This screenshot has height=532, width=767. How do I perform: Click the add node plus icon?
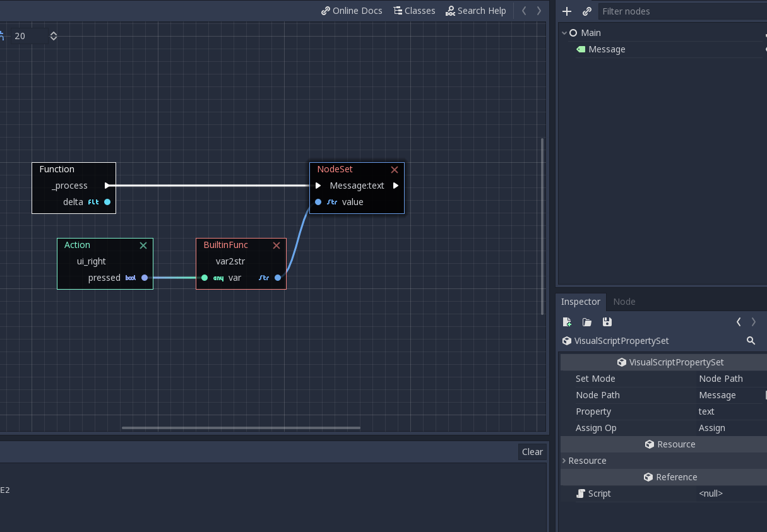point(567,11)
